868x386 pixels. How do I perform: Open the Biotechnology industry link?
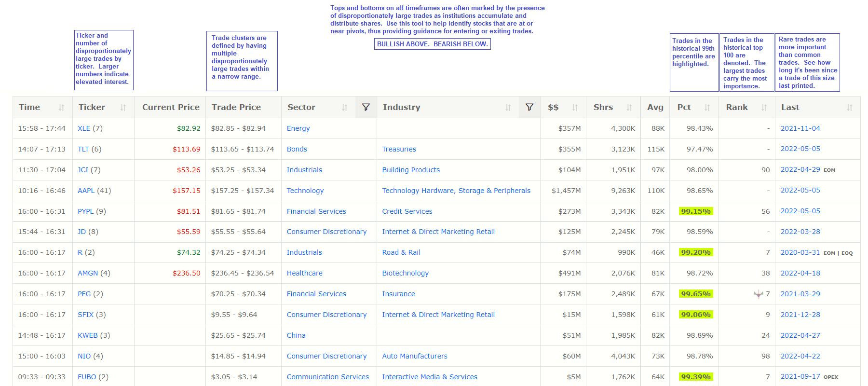(406, 273)
